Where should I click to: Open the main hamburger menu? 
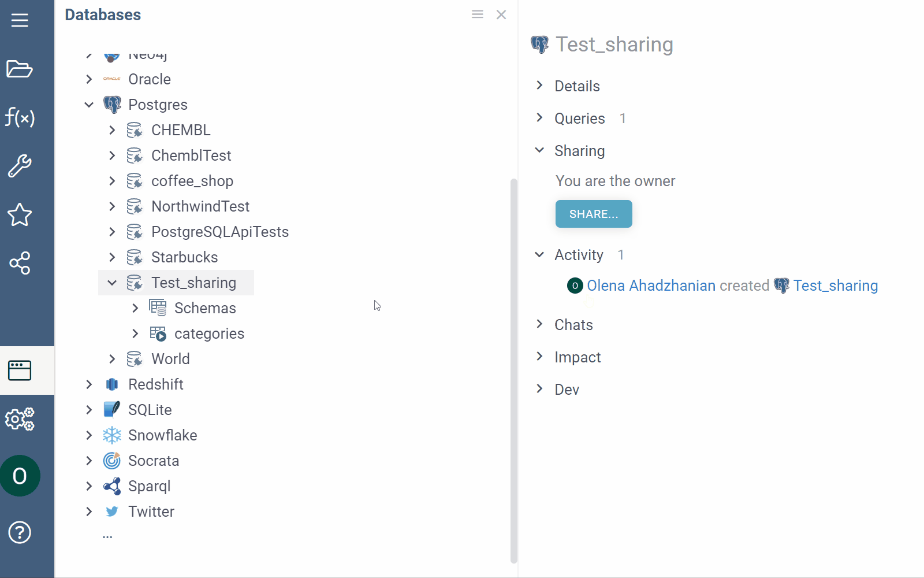(x=20, y=19)
